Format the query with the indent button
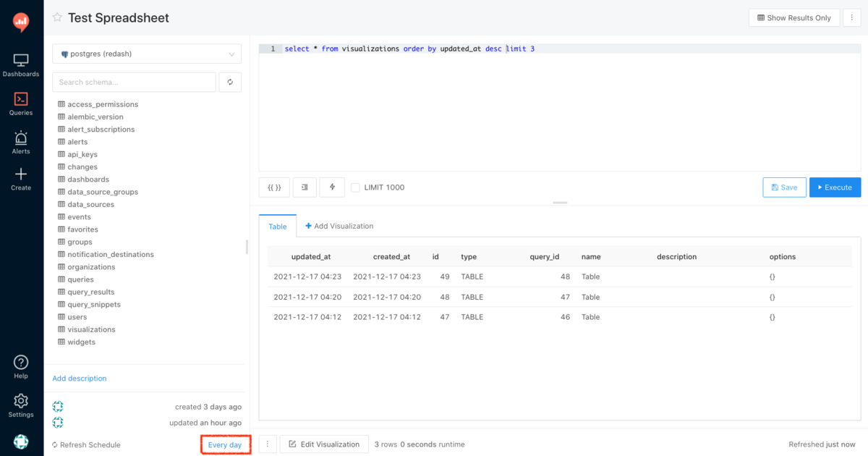This screenshot has width=868, height=456. (x=305, y=187)
